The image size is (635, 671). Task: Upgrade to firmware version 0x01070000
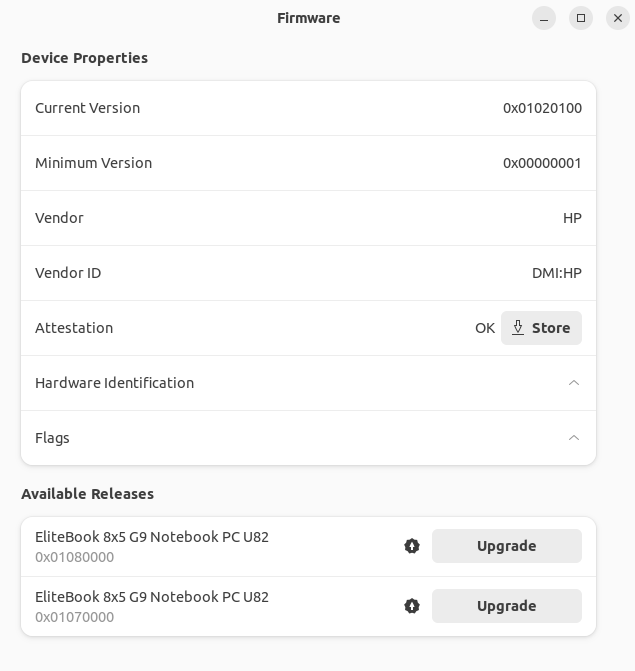[506, 606]
